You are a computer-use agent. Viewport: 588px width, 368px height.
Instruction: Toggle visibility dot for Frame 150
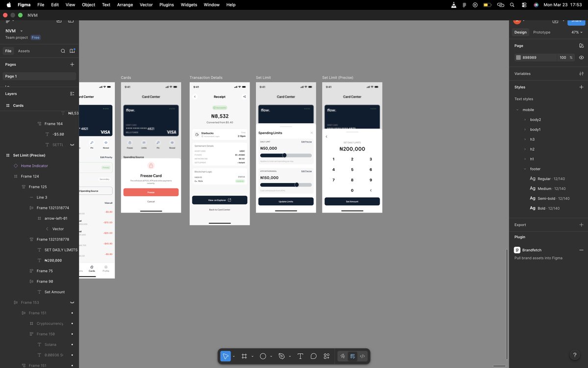(72, 334)
